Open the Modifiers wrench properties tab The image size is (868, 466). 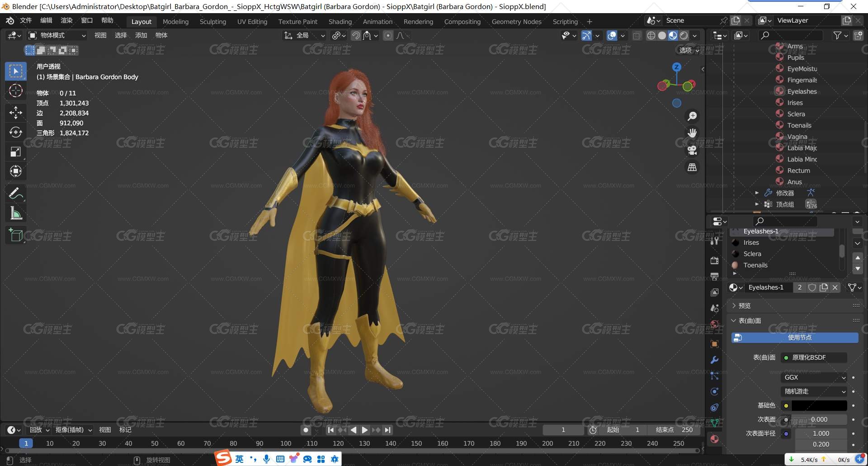pyautogui.click(x=715, y=360)
